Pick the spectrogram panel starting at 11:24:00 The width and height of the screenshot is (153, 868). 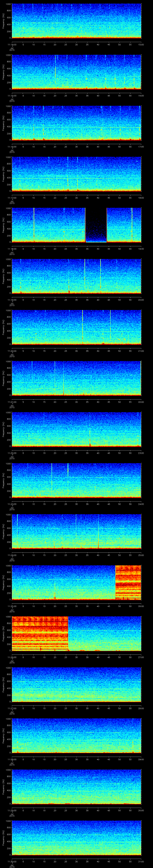click(x=76, y=531)
